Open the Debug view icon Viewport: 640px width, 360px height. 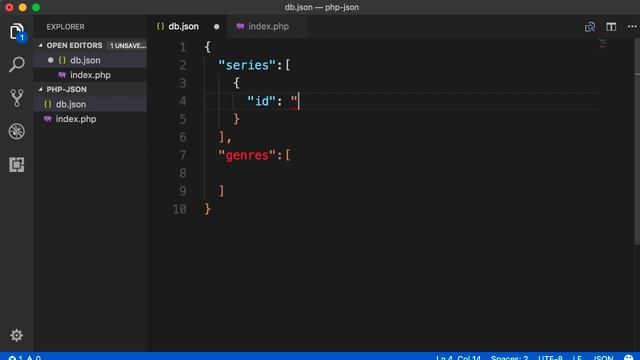[17, 131]
